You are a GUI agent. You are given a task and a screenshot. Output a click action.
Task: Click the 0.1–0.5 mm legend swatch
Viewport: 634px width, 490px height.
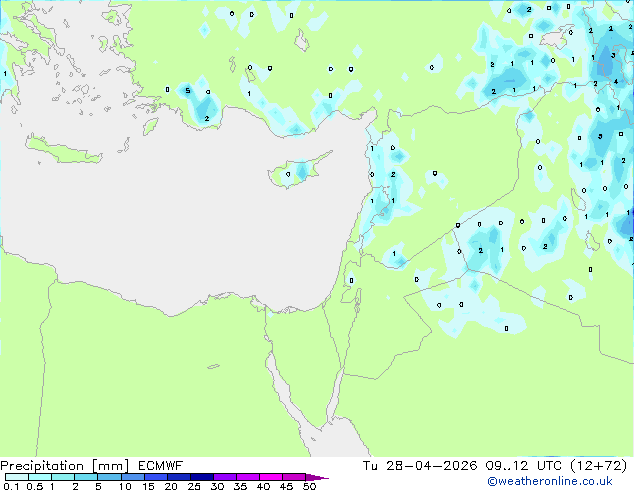(17, 477)
